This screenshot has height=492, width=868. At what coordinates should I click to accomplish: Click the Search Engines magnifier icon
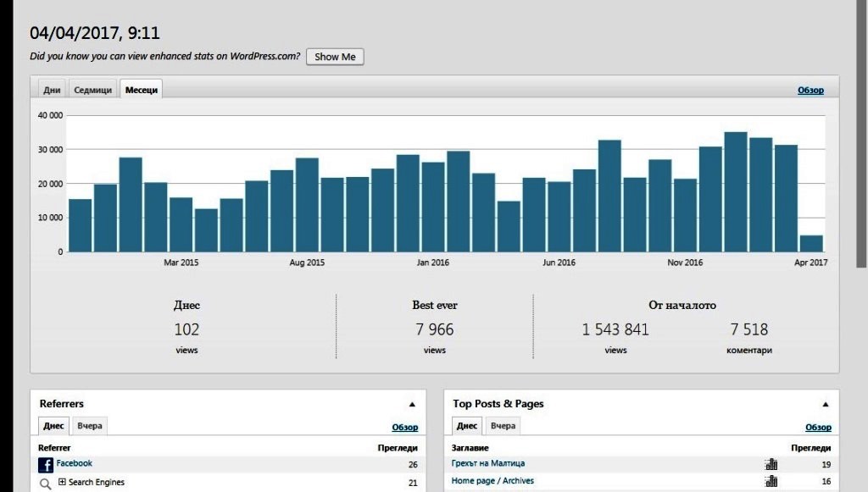coord(46,484)
